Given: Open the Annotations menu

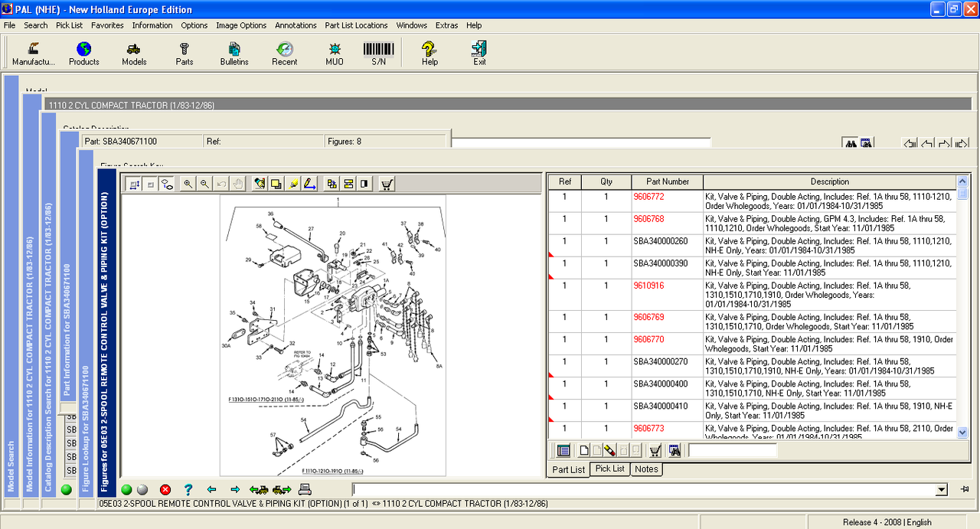Looking at the screenshot, I should (296, 25).
